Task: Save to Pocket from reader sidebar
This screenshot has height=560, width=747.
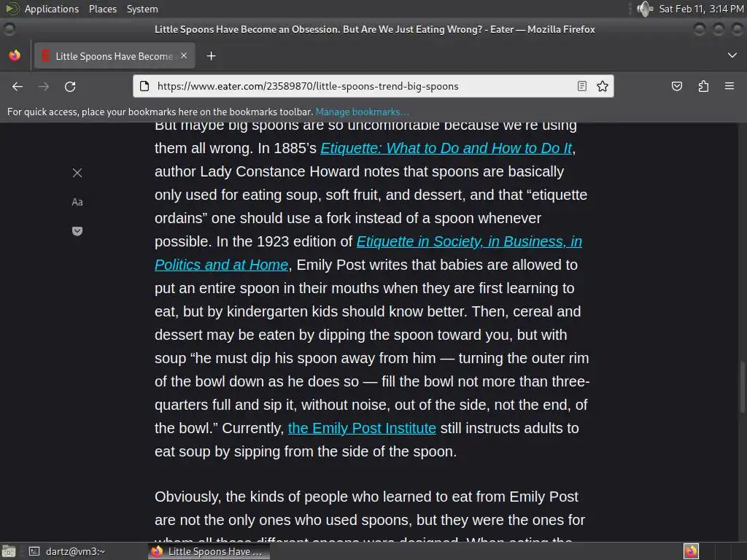Action: pos(77,231)
